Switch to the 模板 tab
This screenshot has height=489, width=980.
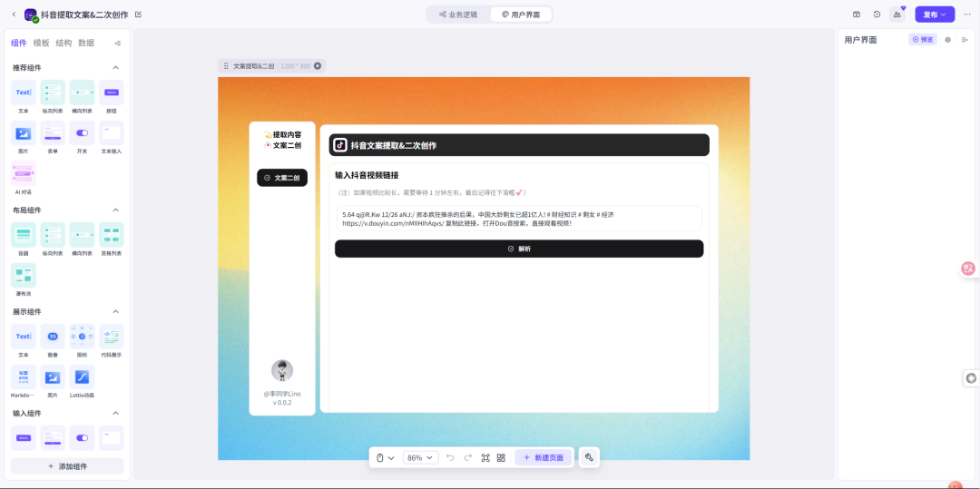pos(41,43)
